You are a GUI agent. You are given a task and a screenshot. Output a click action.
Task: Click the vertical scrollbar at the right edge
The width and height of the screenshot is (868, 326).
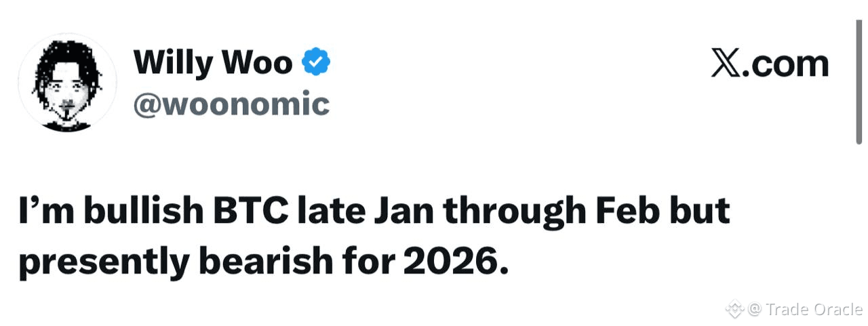tap(859, 81)
